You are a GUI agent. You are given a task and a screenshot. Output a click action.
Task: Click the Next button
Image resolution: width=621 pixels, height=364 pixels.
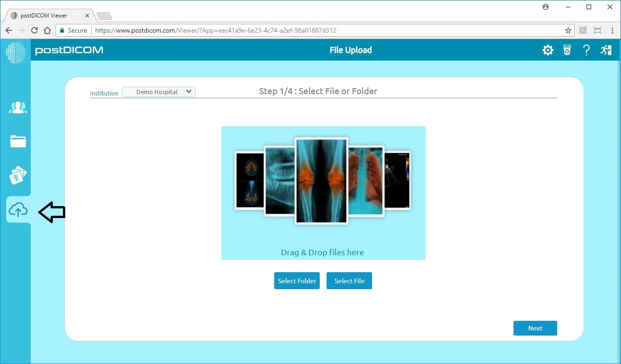(535, 328)
